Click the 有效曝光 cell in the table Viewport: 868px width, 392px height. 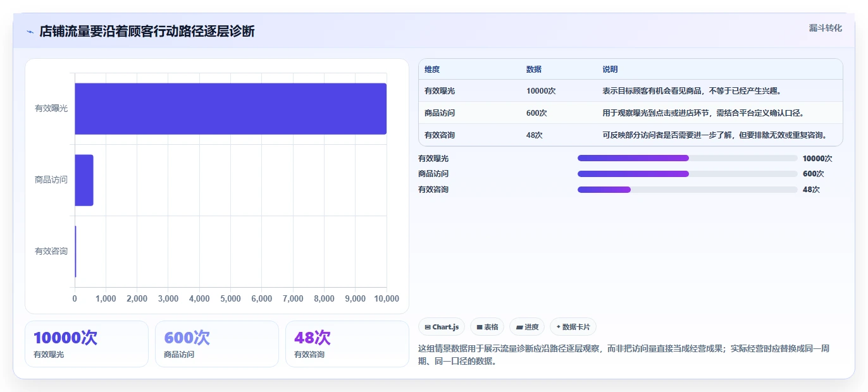(440, 91)
